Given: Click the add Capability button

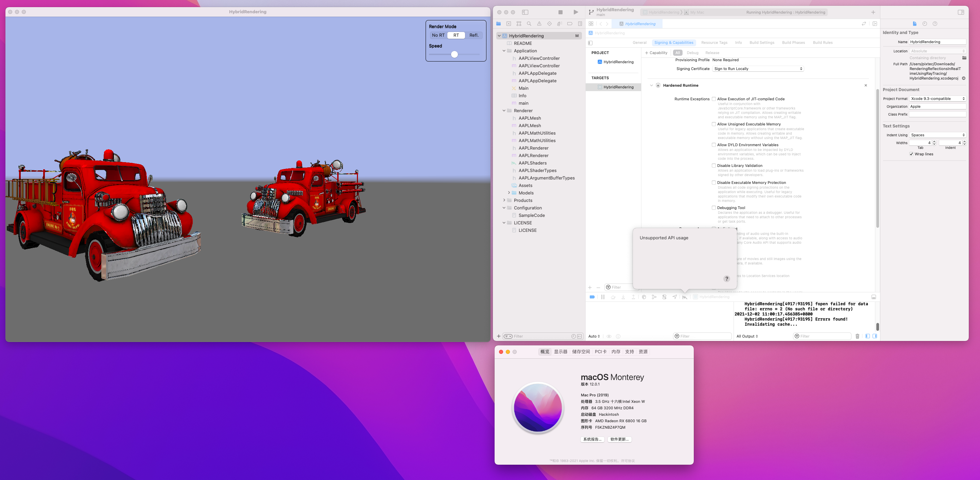Looking at the screenshot, I should tap(656, 53).
